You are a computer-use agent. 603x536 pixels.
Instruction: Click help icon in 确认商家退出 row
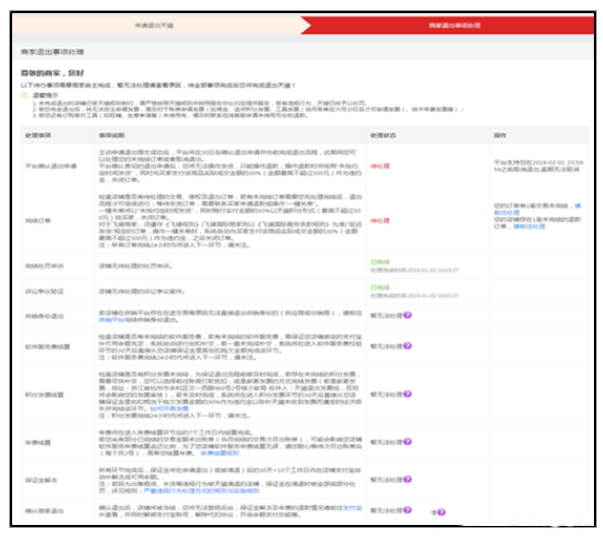point(408,510)
